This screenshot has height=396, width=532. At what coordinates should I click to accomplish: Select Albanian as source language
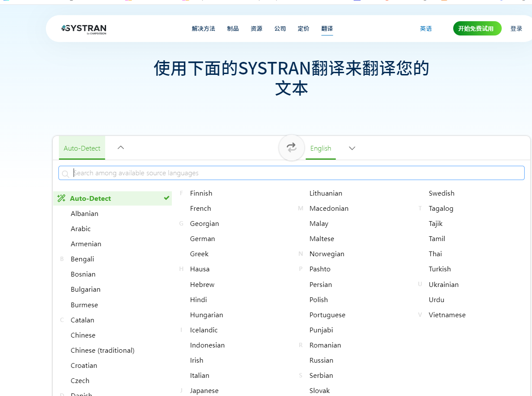[x=84, y=213]
